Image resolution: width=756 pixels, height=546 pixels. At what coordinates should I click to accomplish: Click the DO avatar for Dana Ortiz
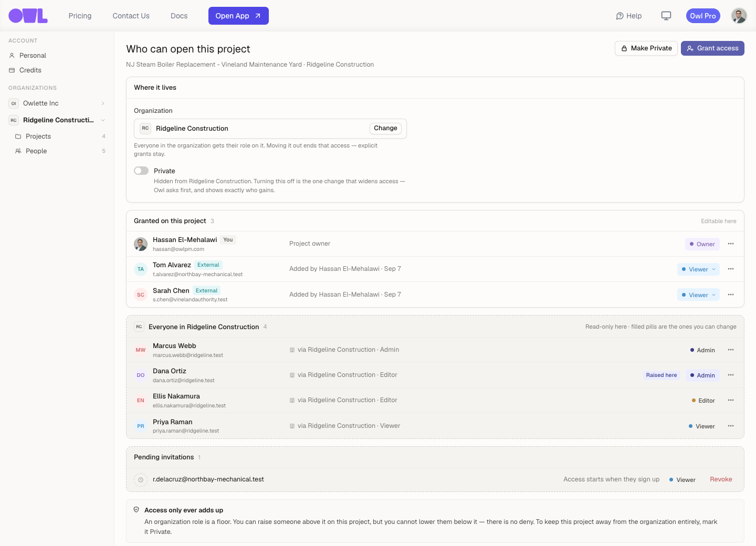(x=141, y=375)
